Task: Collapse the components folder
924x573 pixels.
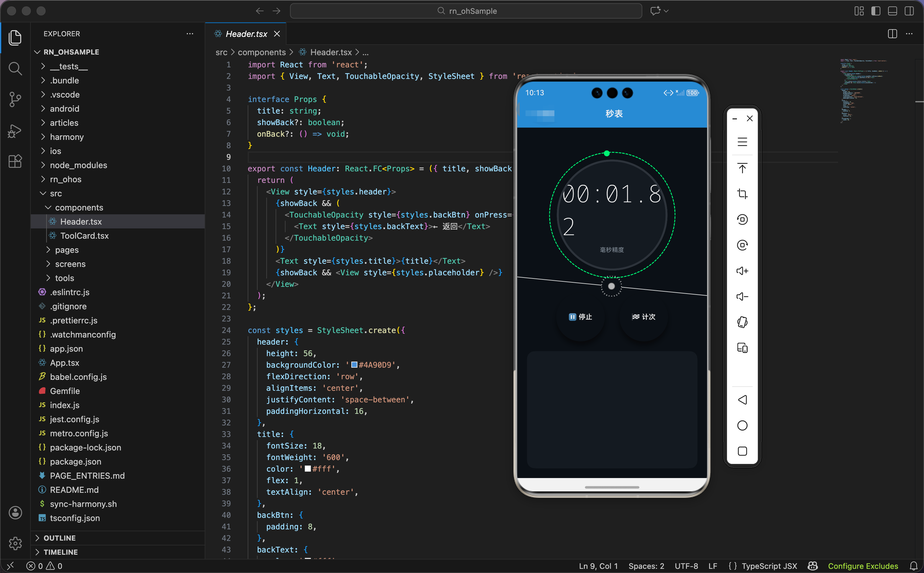Action: [x=79, y=207]
